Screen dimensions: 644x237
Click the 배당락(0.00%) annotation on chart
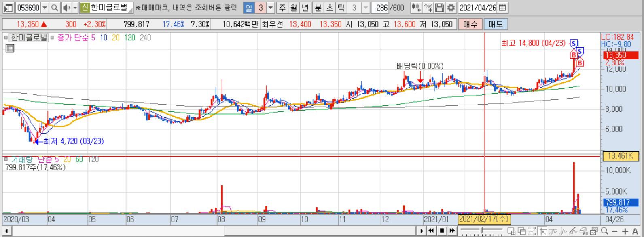(420, 66)
